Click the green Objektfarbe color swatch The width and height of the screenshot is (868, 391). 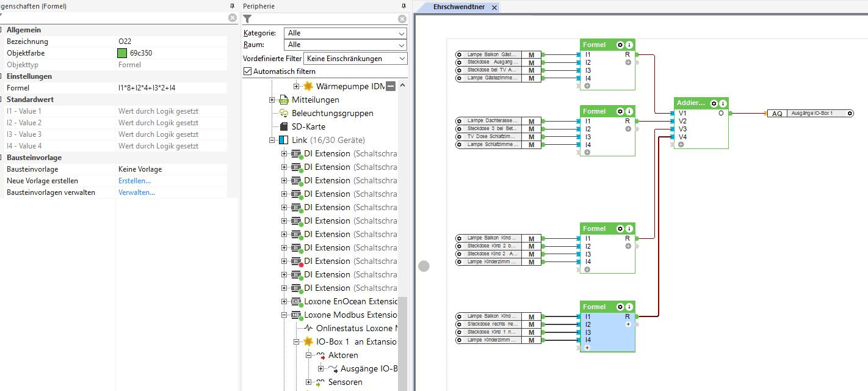click(x=122, y=53)
